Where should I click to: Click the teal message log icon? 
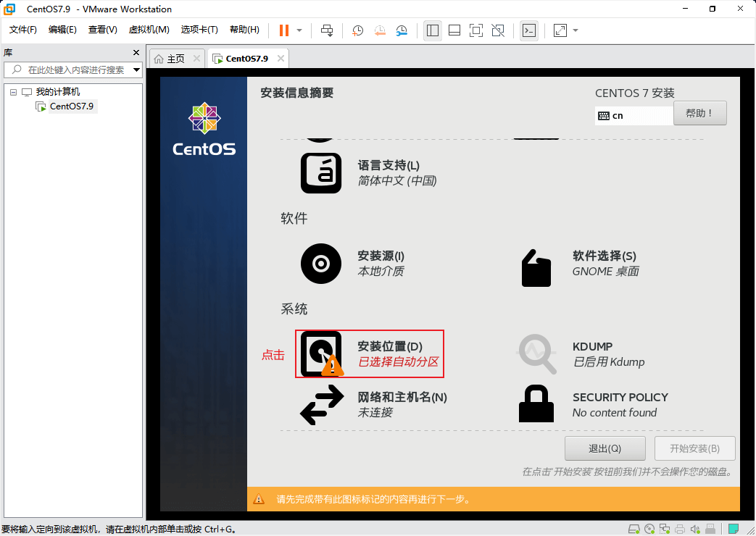coord(734,529)
